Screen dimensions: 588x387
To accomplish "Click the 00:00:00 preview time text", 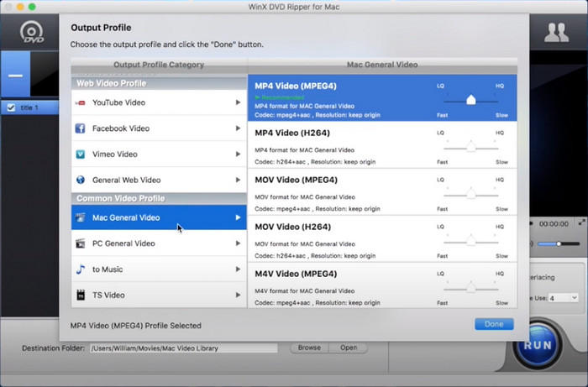I will (554, 223).
